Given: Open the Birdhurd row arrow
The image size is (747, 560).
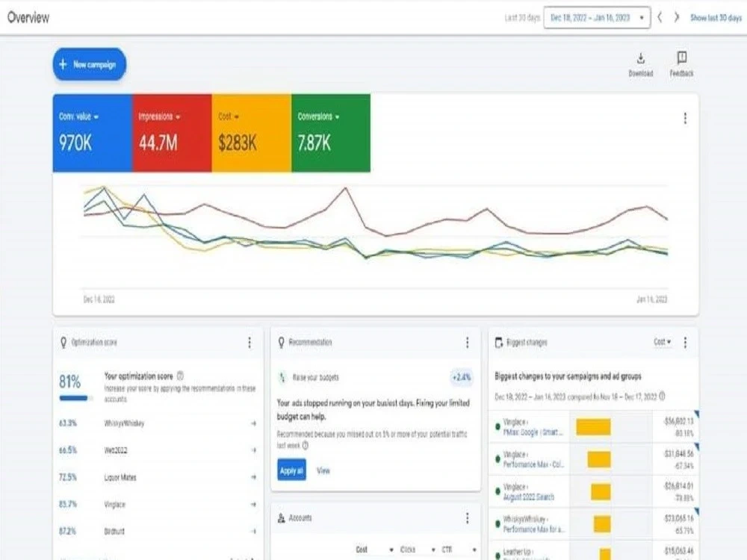Looking at the screenshot, I should (253, 531).
